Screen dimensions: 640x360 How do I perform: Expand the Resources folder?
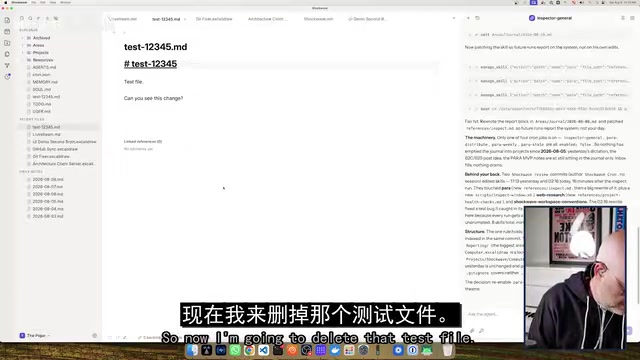[42, 60]
